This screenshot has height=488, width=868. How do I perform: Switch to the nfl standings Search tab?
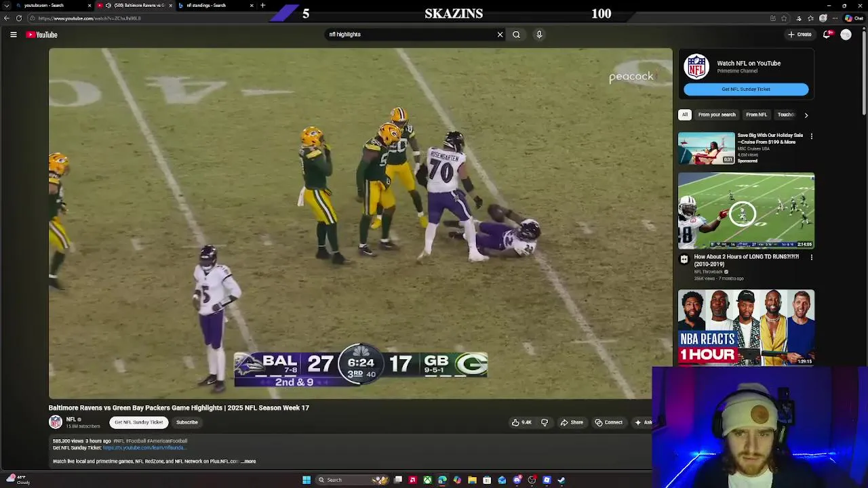click(216, 5)
